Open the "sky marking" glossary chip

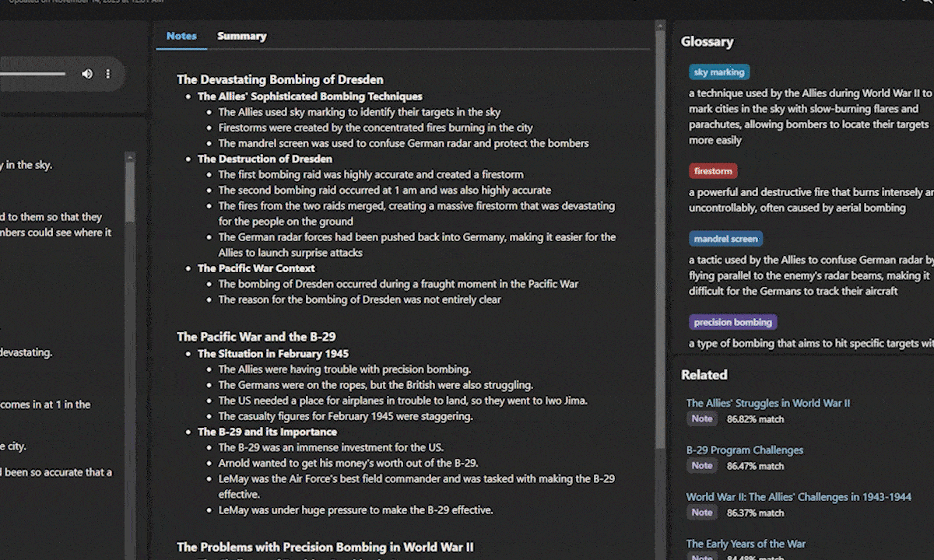coord(718,72)
